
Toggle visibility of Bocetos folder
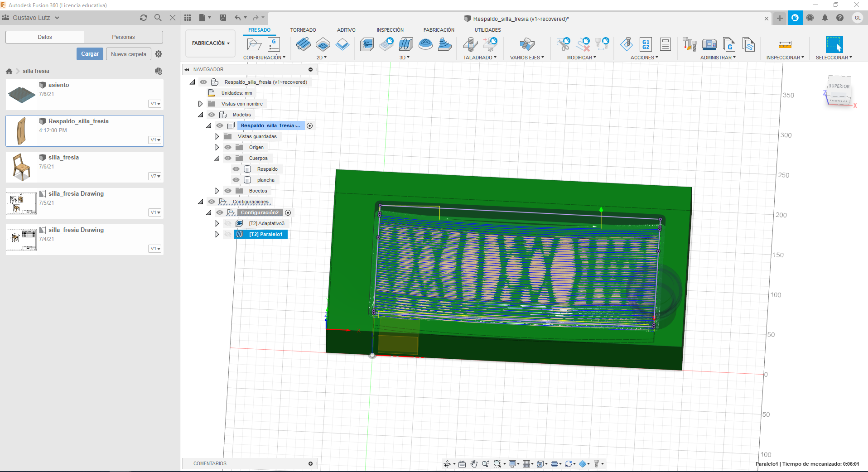228,191
